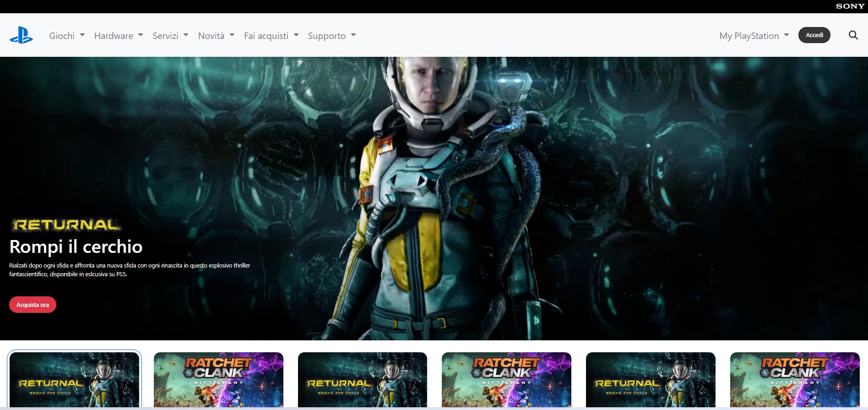
Task: Choose the first Ratchet & Clank thumbnail
Action: click(x=218, y=379)
